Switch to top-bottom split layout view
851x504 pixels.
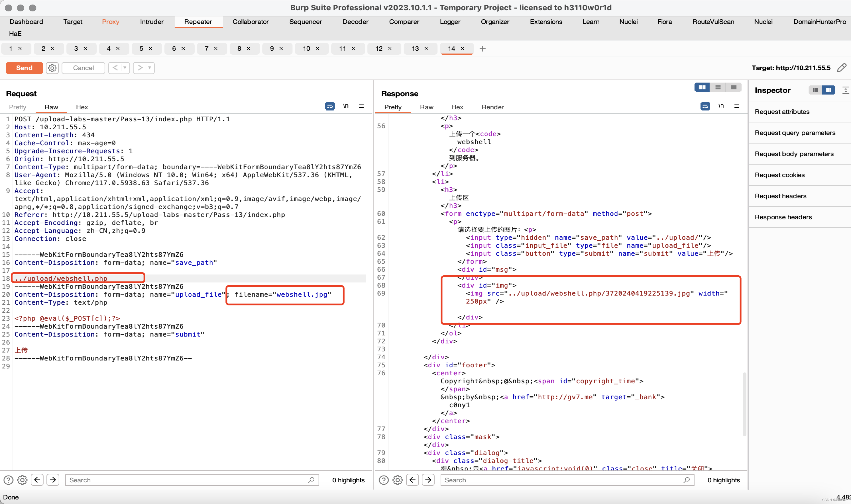(718, 87)
